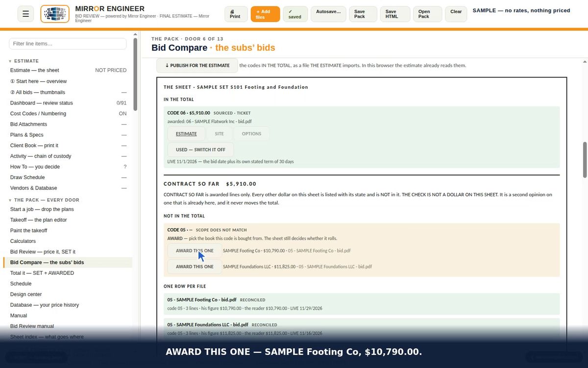Click Open Pack in the toolbar
588x368 pixels.
click(427, 14)
